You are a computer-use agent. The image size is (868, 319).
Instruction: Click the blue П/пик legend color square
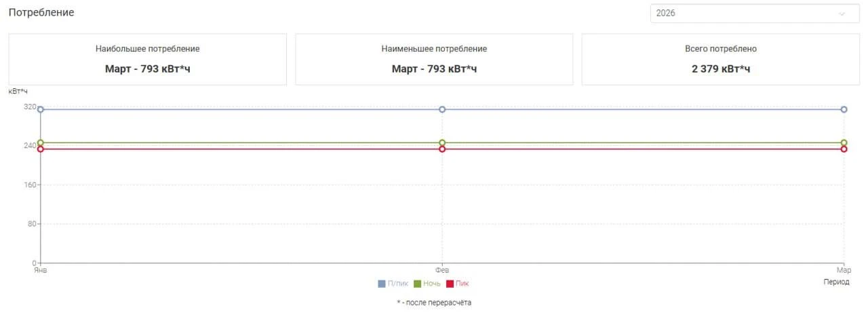point(382,284)
